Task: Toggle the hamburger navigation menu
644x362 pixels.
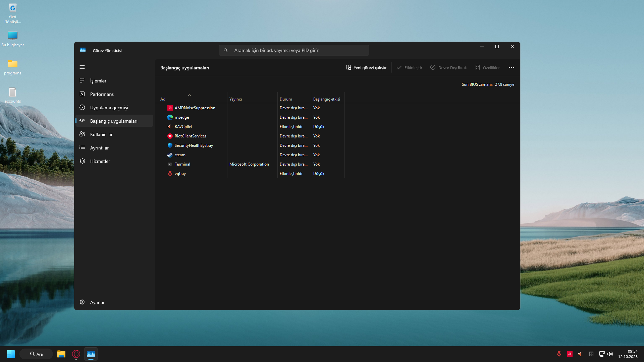Action: coord(82,67)
